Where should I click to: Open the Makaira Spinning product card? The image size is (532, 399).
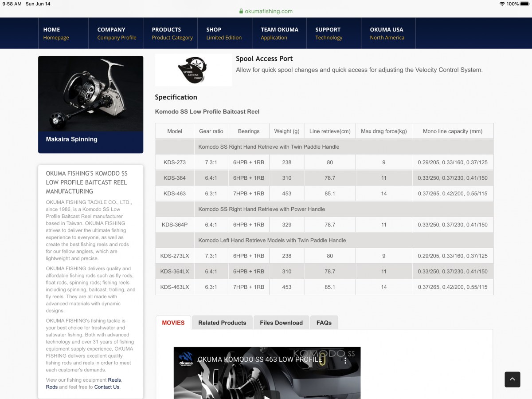click(x=90, y=104)
